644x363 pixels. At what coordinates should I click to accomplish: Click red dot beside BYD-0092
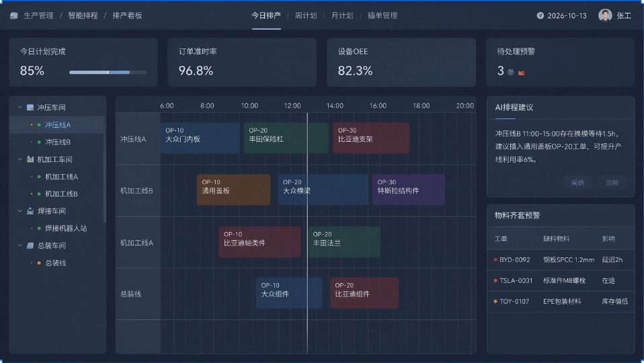pyautogui.click(x=495, y=259)
